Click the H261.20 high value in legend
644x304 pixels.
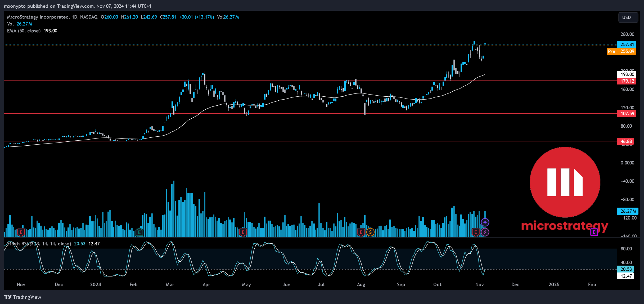tap(129, 17)
